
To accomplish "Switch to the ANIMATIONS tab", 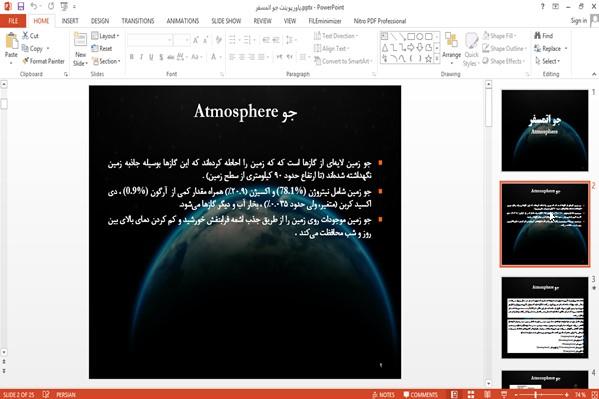I will [x=183, y=21].
